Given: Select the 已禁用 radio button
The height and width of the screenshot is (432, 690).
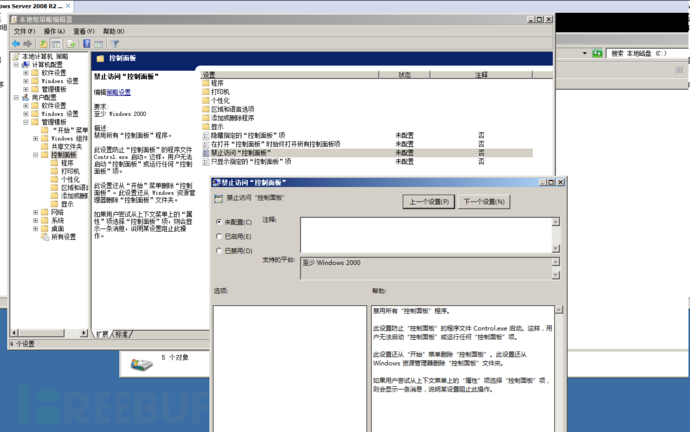Looking at the screenshot, I should click(218, 251).
